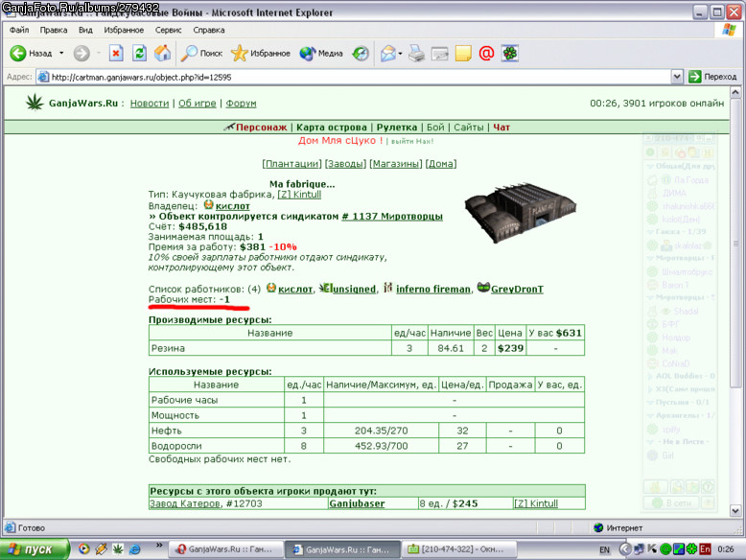Open syndicate link #1137 Миротворцы

392,217
